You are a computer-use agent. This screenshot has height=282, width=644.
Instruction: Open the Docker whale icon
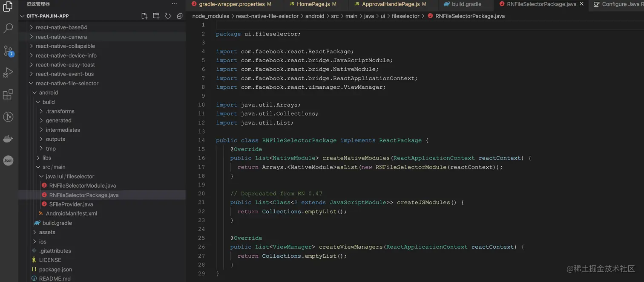pos(8,139)
